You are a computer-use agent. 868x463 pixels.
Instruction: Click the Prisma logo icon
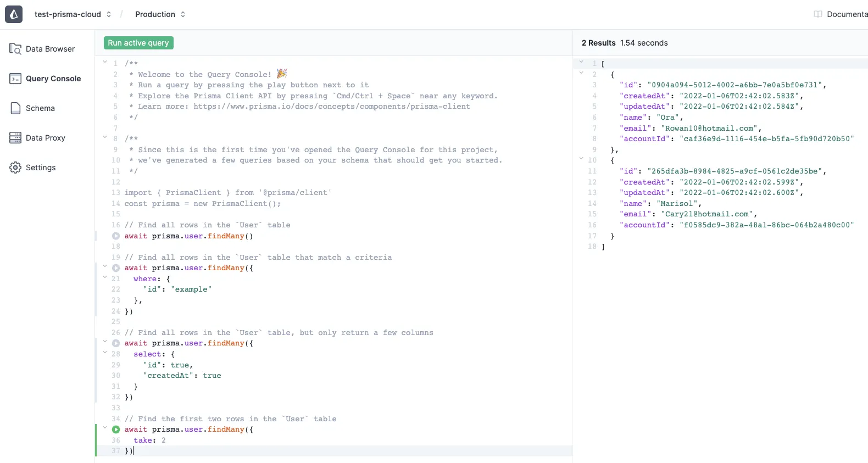point(14,14)
